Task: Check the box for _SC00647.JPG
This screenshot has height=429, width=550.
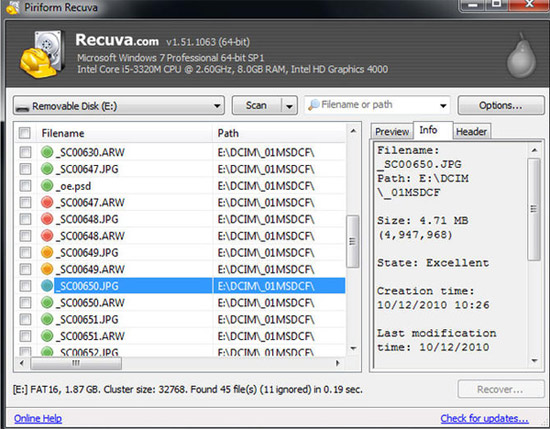Action: pos(25,169)
